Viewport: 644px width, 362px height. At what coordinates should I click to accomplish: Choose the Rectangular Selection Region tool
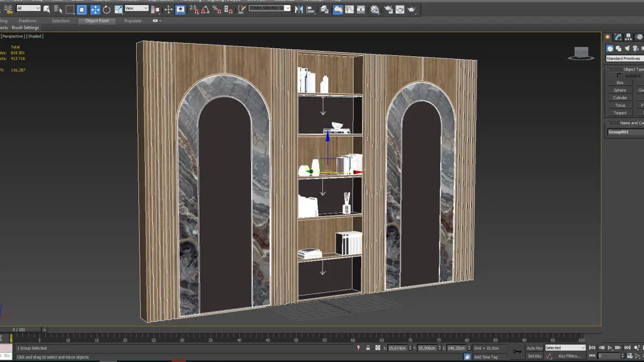(x=70, y=10)
